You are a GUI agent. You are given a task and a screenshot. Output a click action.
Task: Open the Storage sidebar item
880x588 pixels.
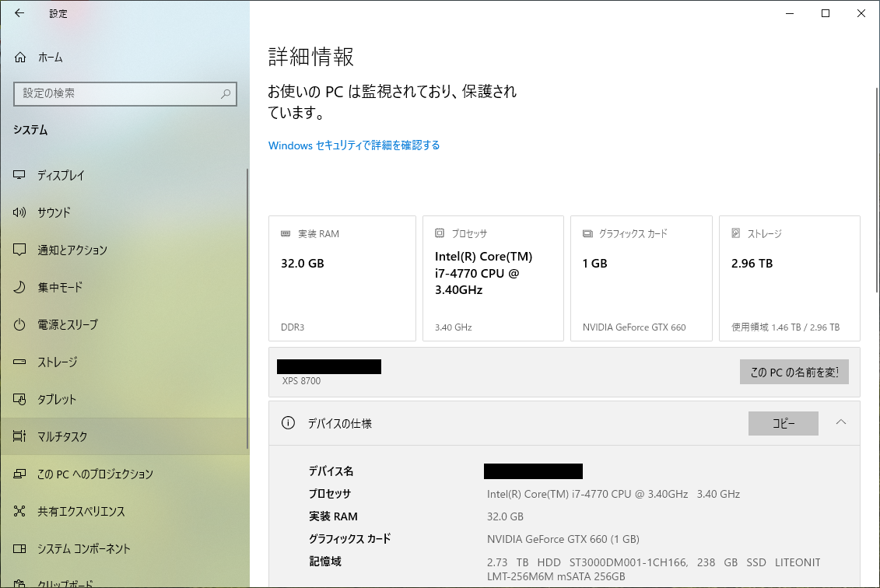coord(58,362)
